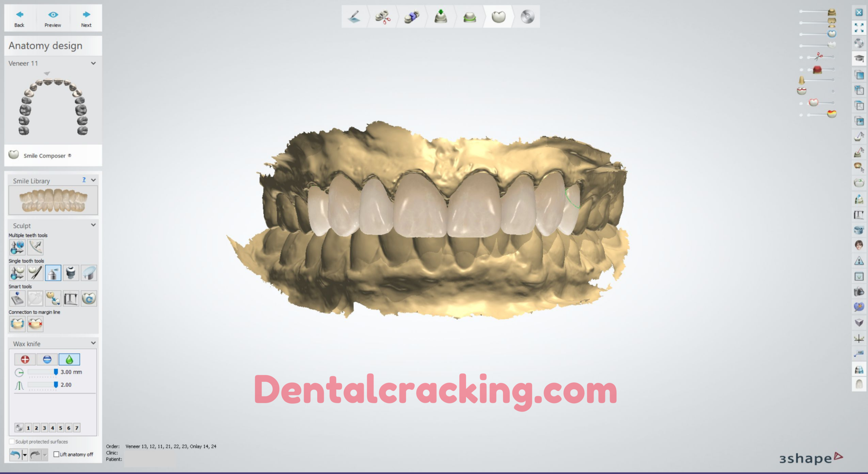Collapse the Wax knife panel
The width and height of the screenshot is (868, 474).
point(93,343)
